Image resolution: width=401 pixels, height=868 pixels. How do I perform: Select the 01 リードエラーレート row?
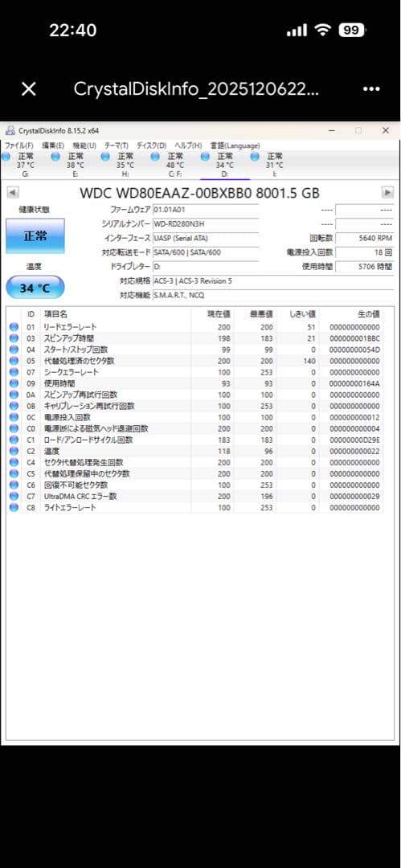pos(195,327)
